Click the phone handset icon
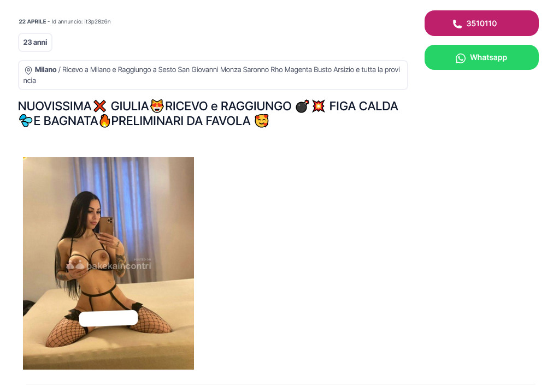The image size is (559, 392). 457,24
